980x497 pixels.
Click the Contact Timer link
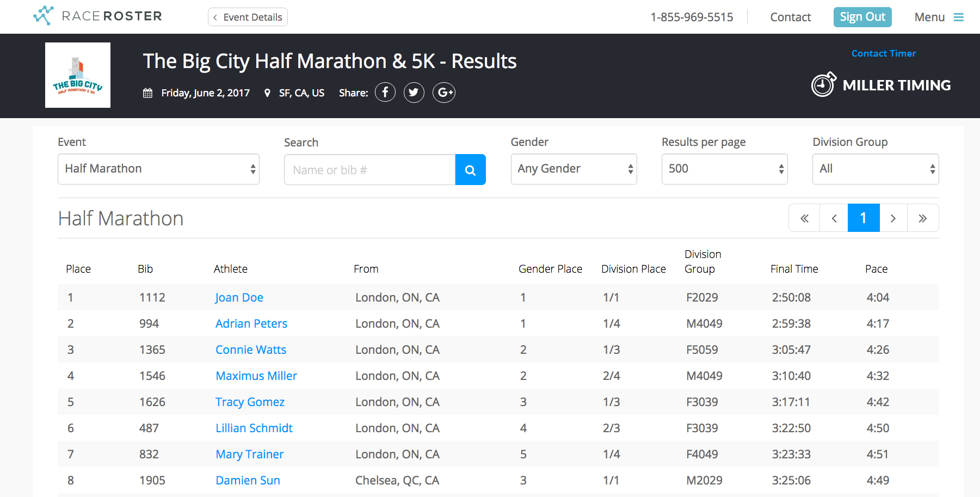883,53
